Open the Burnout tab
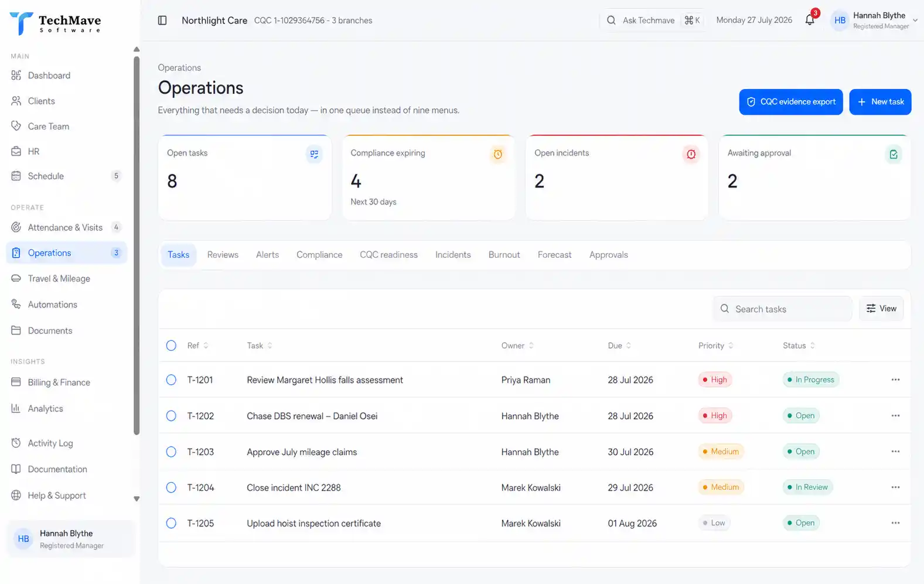Image resolution: width=924 pixels, height=584 pixels. [504, 255]
